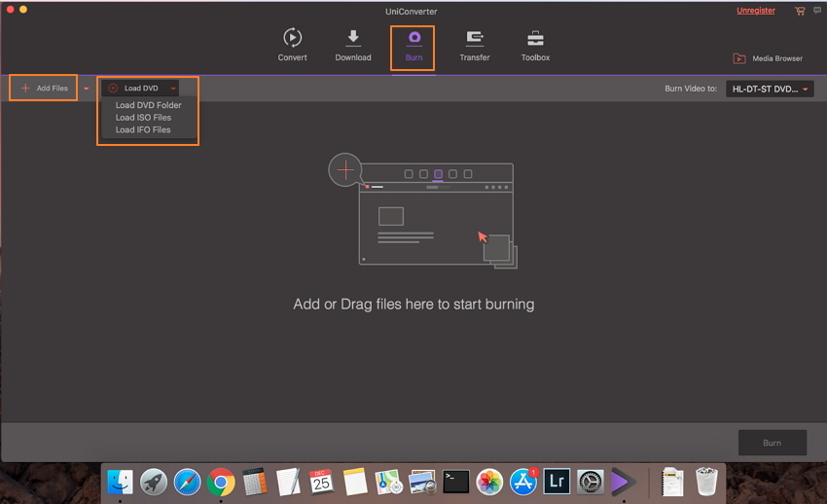Open the Media Browser
Viewport: 827px width, 504px height.
point(768,58)
